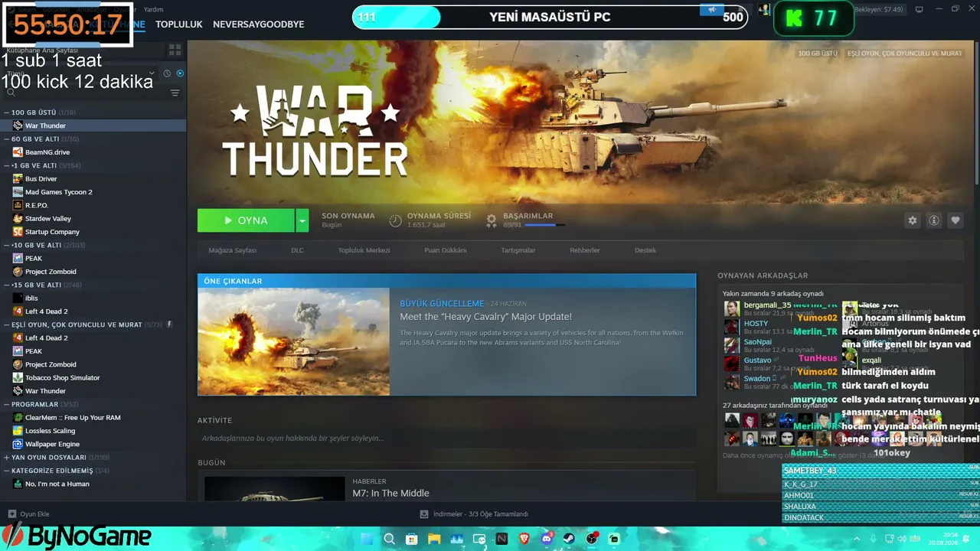
Task: Open Windows taskbar search
Action: 389,539
